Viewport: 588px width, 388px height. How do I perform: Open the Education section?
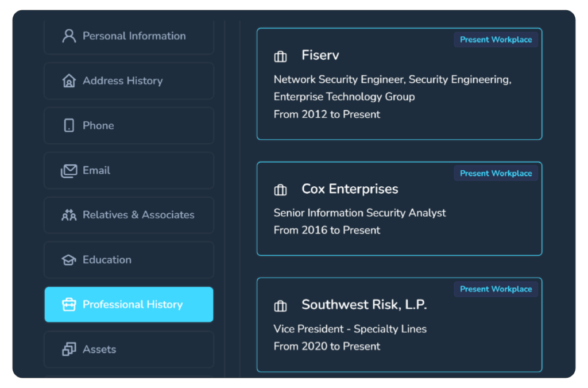[x=129, y=260]
